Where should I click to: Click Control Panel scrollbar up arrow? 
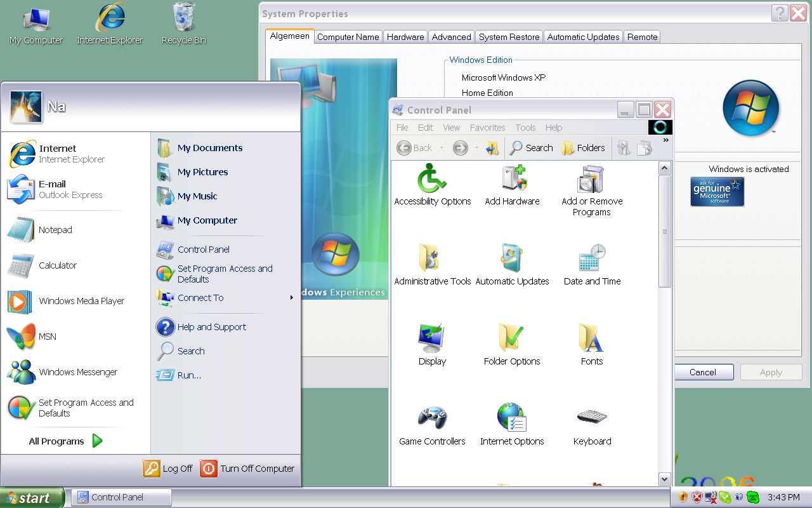[x=665, y=168]
